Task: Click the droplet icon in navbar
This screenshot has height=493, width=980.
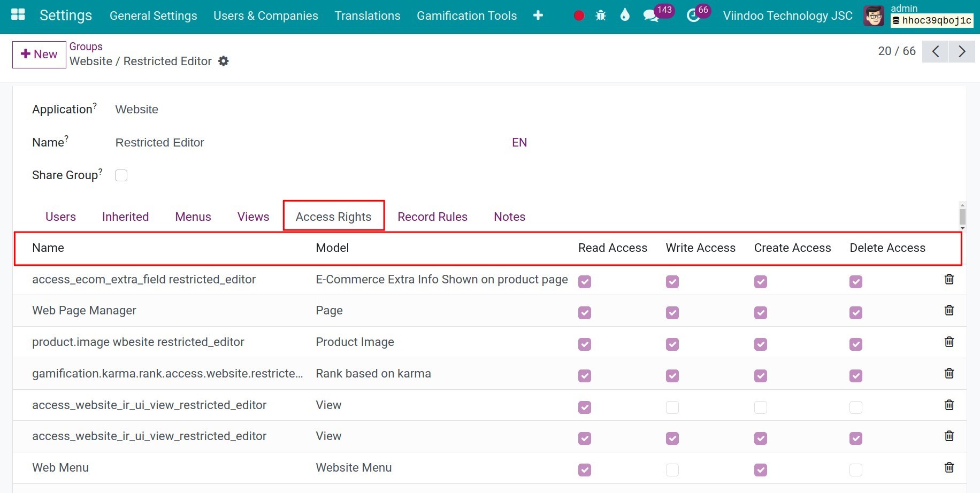Action: click(x=625, y=15)
